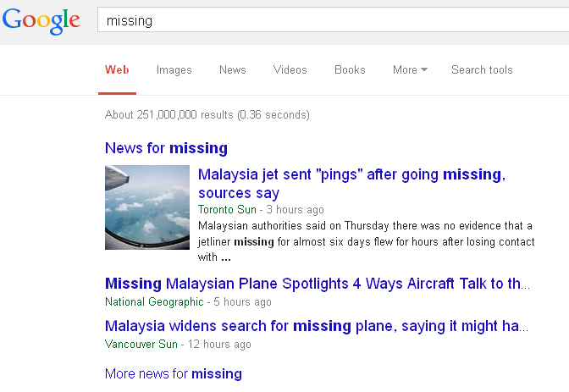Screen dimensions: 569x392
Task: Switch to the Books tab
Action: 350,70
